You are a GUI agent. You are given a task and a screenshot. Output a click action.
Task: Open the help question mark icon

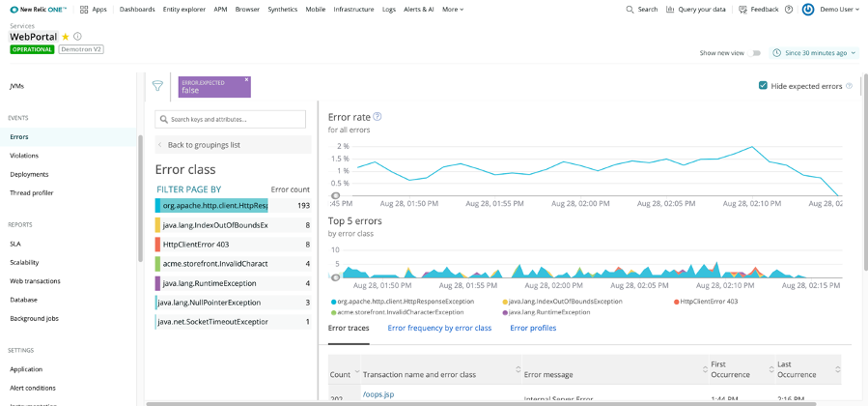click(789, 10)
